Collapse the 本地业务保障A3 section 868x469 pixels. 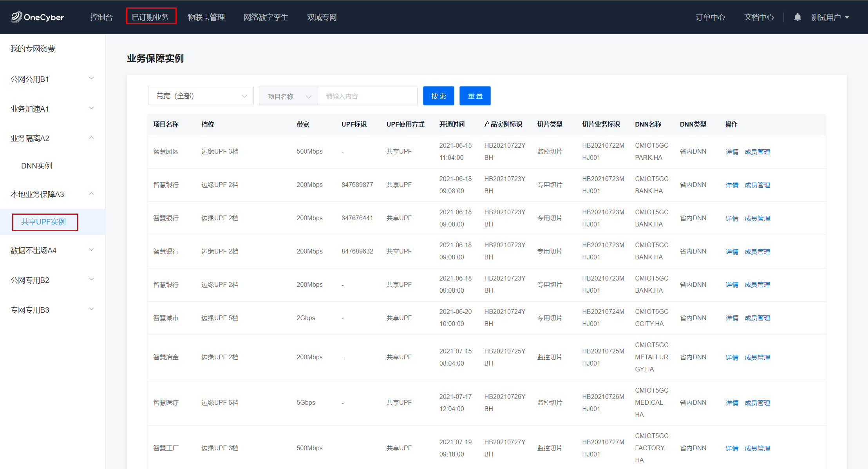(x=52, y=194)
